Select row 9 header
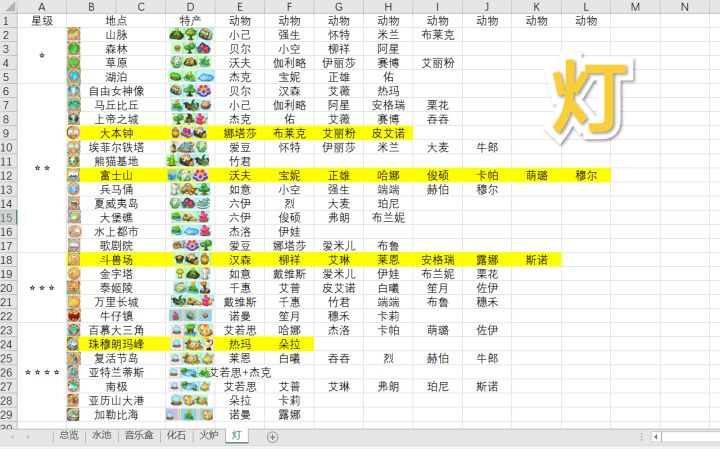The height and width of the screenshot is (449, 720). (x=6, y=133)
